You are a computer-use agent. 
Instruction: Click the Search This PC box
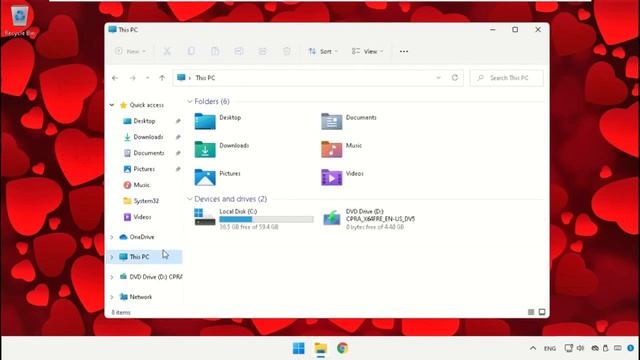(x=507, y=78)
